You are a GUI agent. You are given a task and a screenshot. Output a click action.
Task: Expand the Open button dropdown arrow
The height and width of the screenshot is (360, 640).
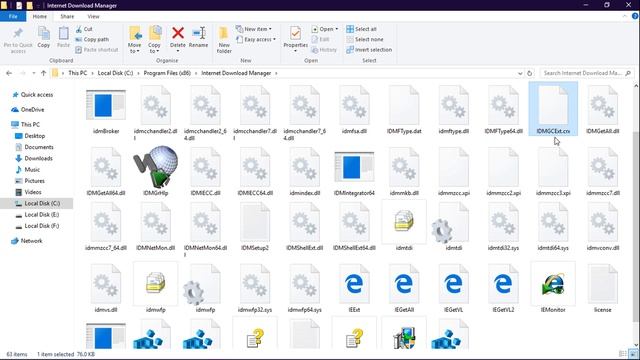click(337, 29)
